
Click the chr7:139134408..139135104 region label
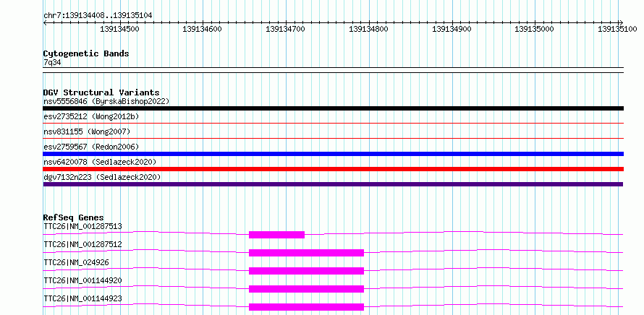pyautogui.click(x=98, y=15)
